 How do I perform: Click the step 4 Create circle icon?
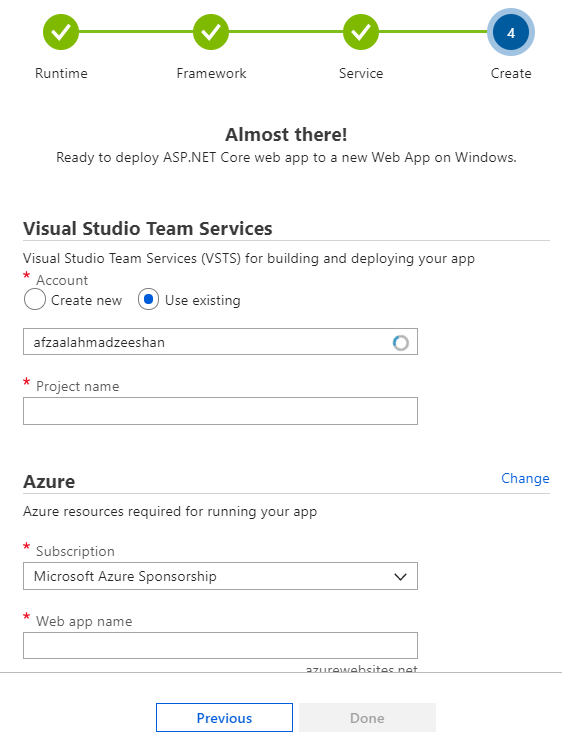(511, 33)
